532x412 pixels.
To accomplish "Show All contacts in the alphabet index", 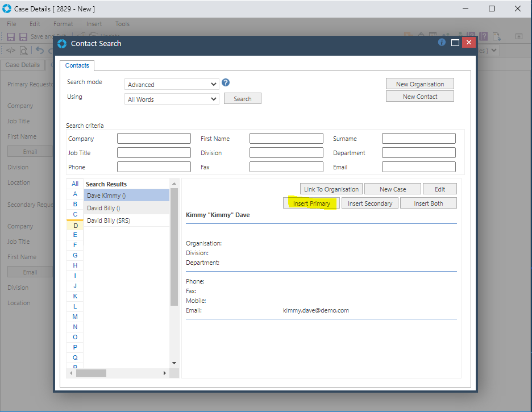I will [x=75, y=184].
